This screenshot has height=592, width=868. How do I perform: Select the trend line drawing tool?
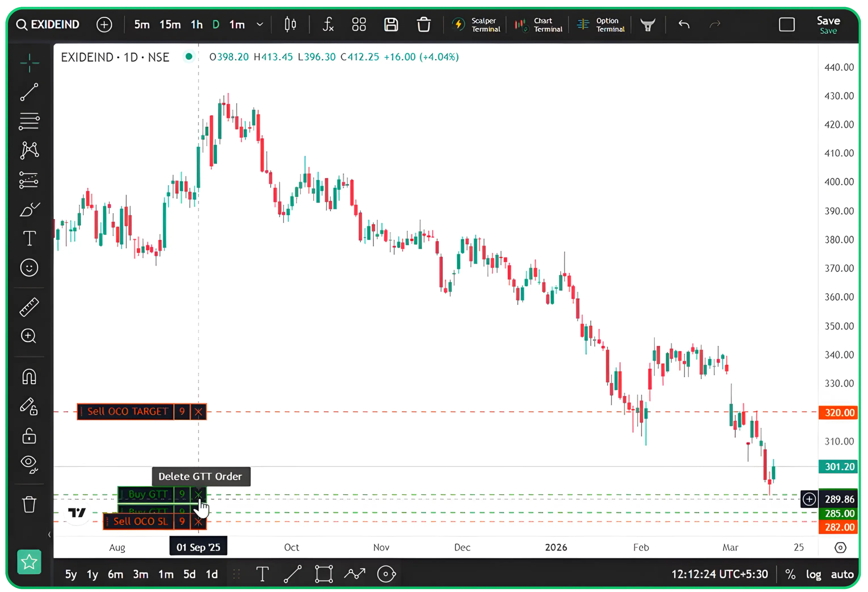click(x=29, y=92)
